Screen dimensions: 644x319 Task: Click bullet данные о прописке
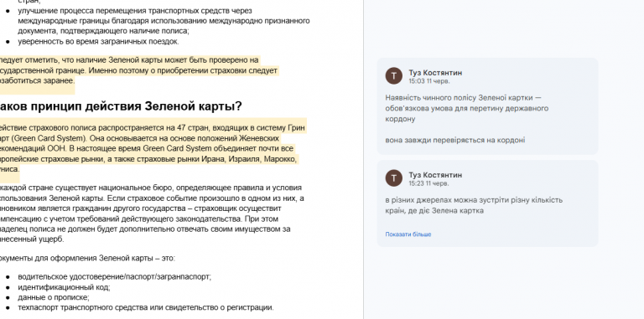(54, 297)
